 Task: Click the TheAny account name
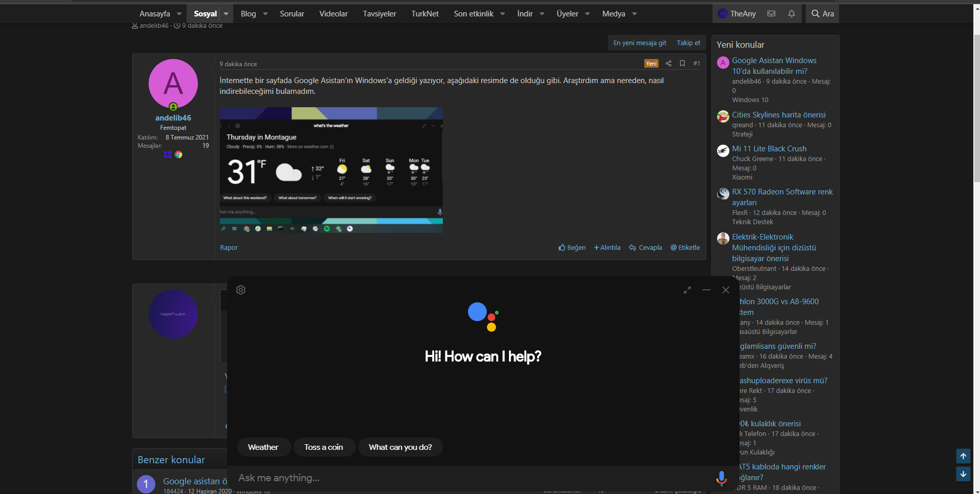point(743,14)
